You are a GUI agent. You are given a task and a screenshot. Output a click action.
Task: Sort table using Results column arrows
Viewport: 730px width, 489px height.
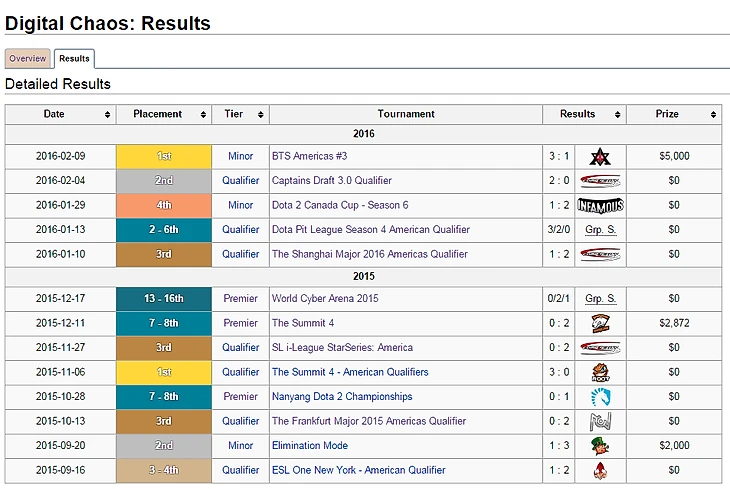(618, 115)
